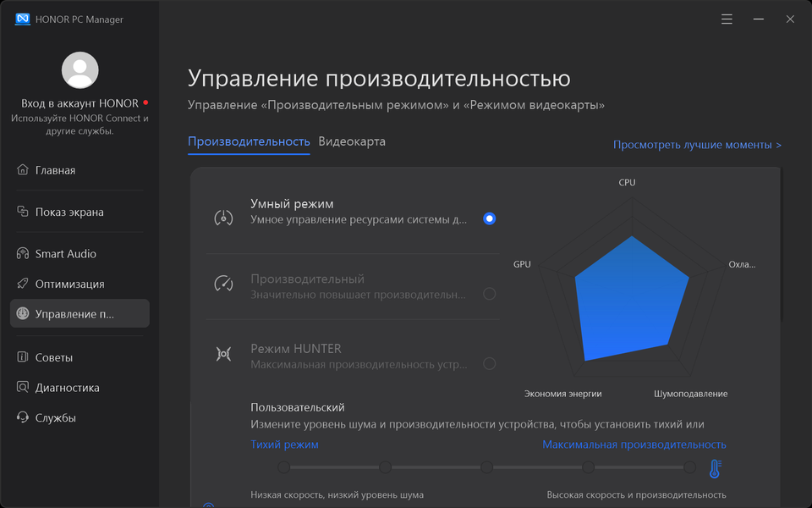Click 'Низкая скорость, низкий уровень шума' text

coord(337,494)
